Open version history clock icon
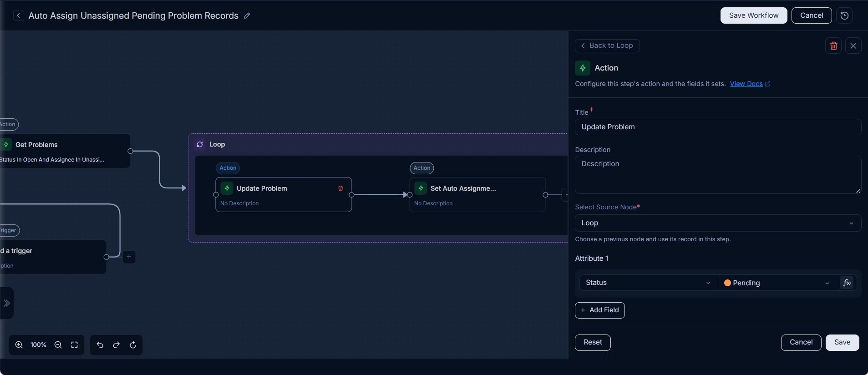This screenshot has height=375, width=868. [844, 15]
